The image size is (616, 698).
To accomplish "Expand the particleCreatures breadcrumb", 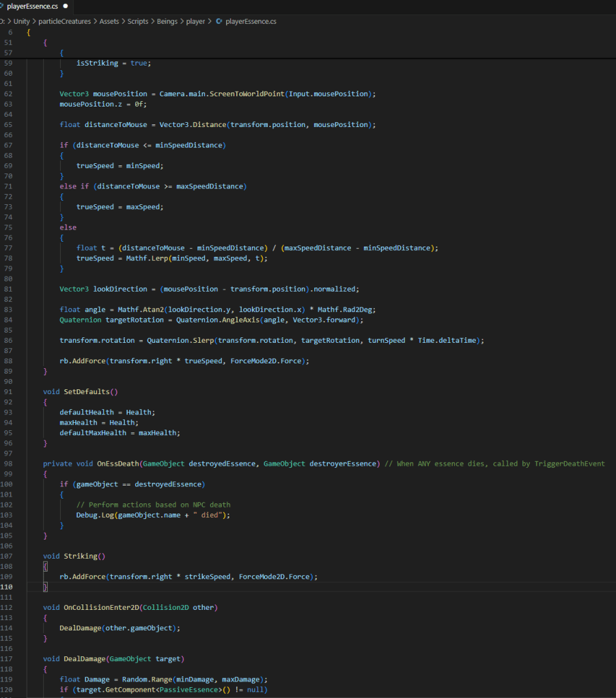I will pyautogui.click(x=66, y=21).
